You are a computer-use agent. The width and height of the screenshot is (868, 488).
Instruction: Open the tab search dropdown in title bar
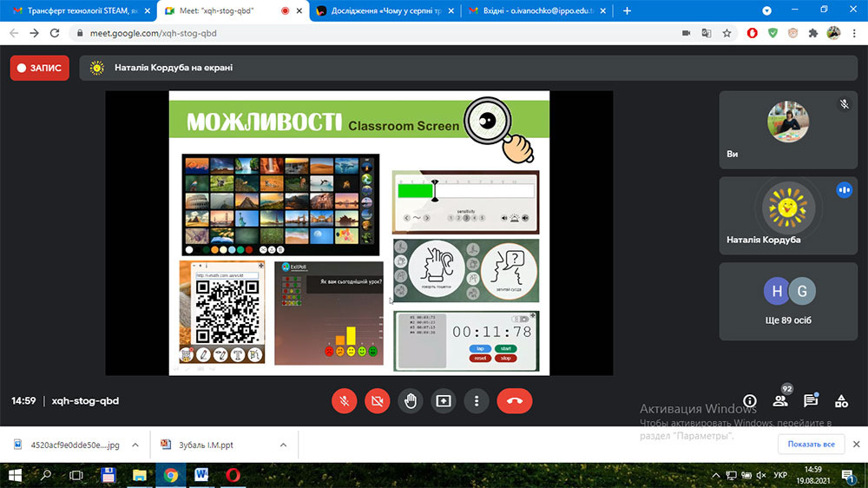[x=766, y=10]
